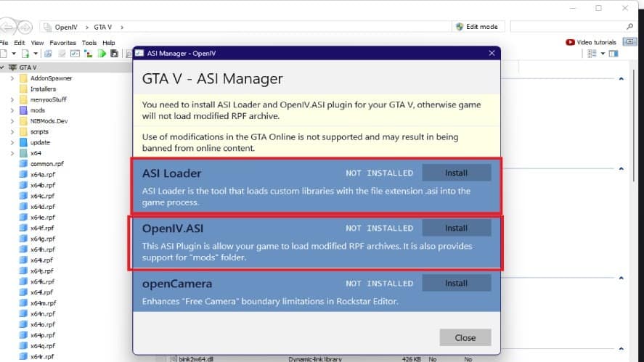The height and width of the screenshot is (362, 644).
Task: Click the checklist toolbar icon
Action: click(75, 54)
